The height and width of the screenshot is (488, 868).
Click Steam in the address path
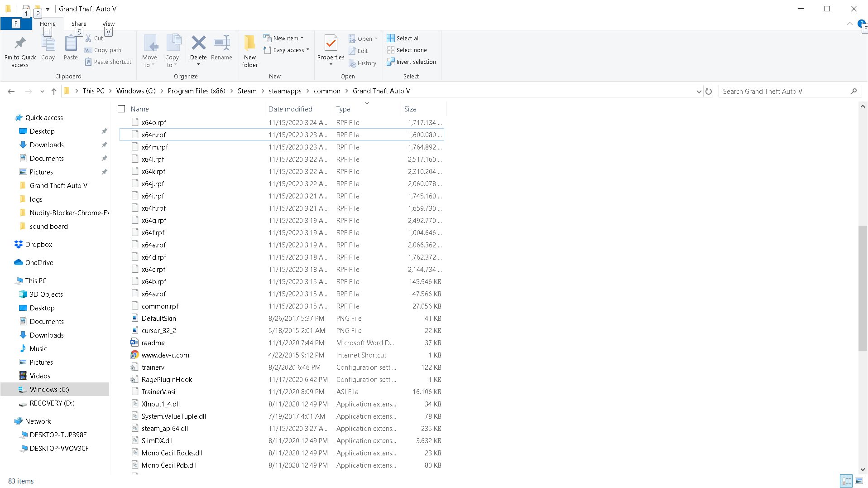[247, 91]
